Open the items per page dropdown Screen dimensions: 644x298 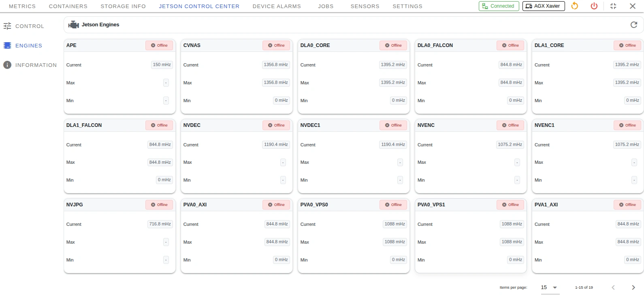[x=550, y=287]
